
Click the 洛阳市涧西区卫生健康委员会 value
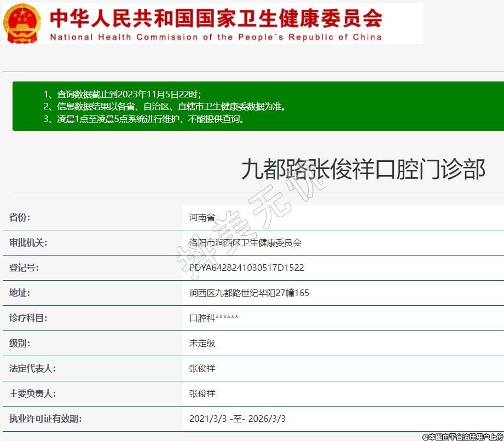245,243
